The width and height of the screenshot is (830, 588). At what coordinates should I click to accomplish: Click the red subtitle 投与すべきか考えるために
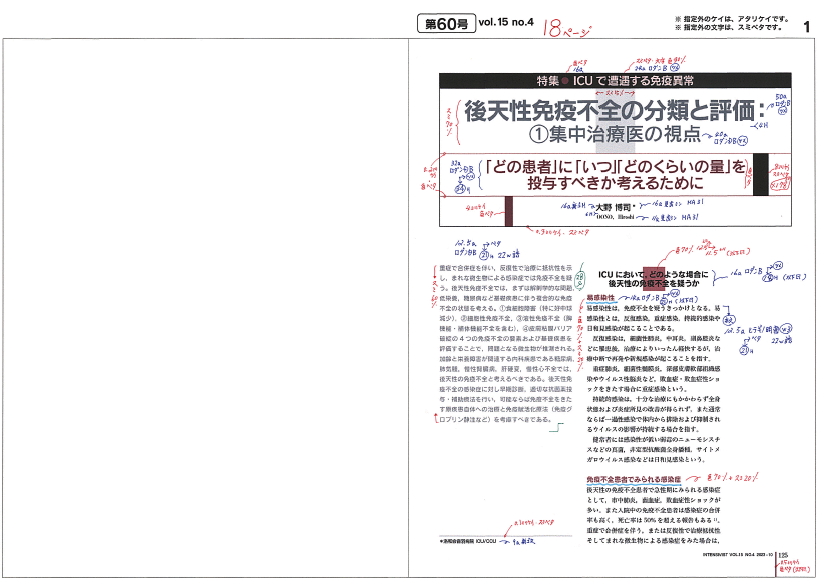(x=615, y=184)
